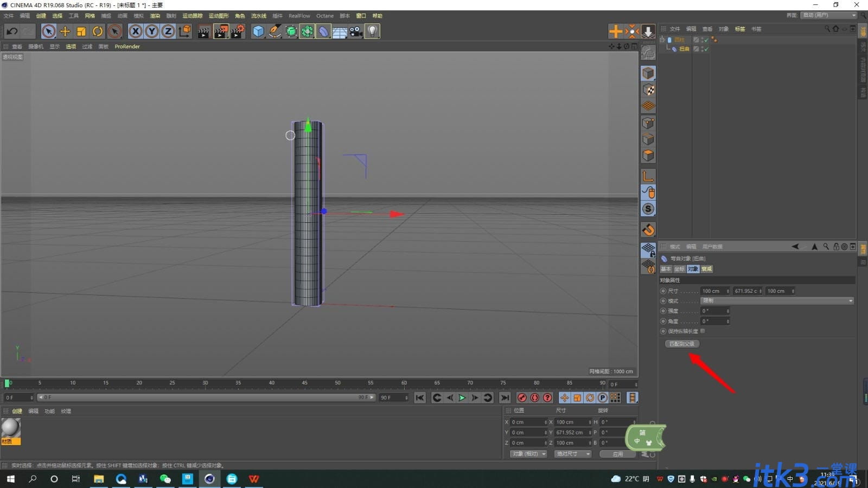This screenshot has width=868, height=488.
Task: Select the Rotate tool
Action: pos(98,31)
